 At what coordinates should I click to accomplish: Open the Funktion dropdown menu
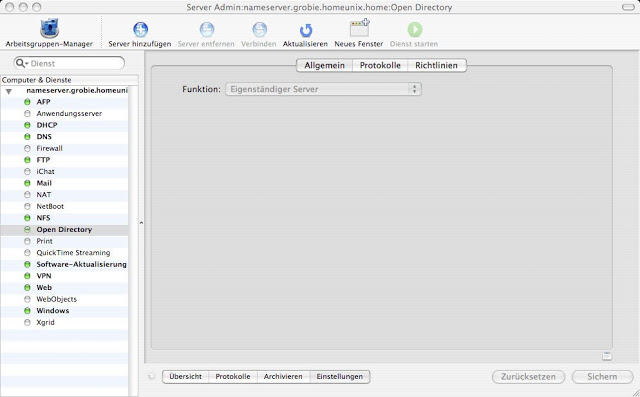click(x=323, y=89)
